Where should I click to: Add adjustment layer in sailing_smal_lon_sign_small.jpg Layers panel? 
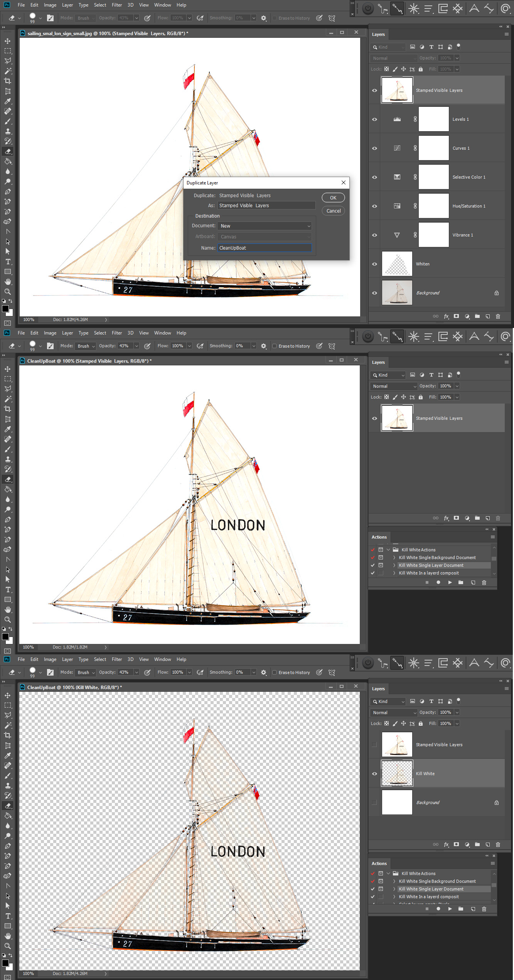[x=467, y=316]
